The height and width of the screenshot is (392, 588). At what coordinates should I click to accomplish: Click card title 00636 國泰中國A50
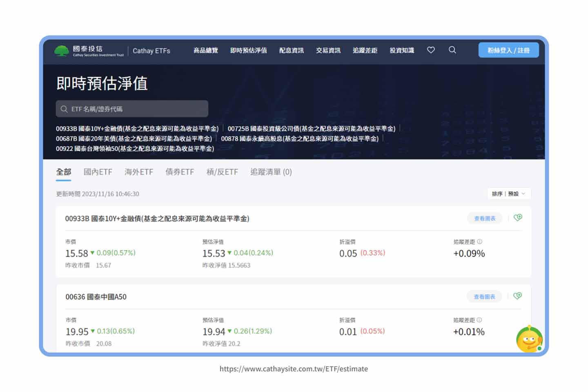(x=96, y=297)
